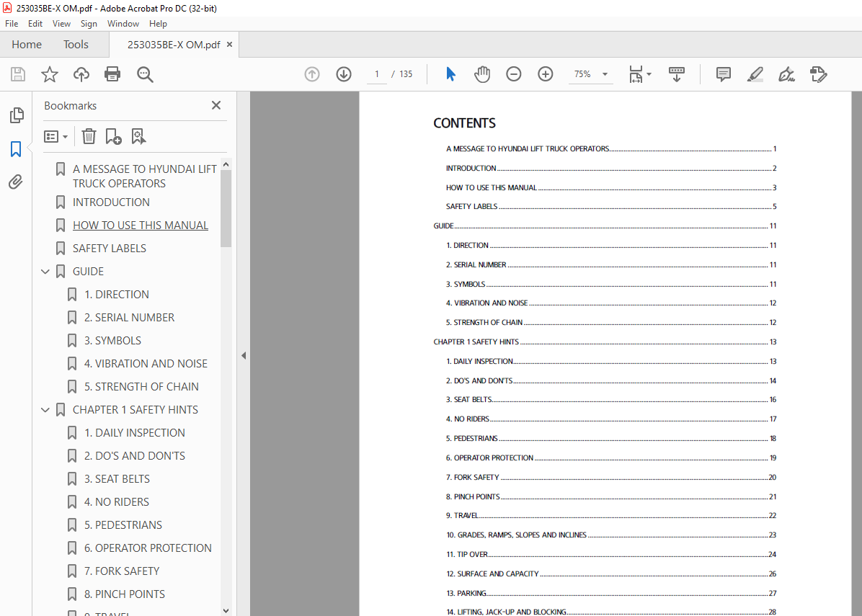Go to next page arrow
The height and width of the screenshot is (616, 862).
pos(344,74)
